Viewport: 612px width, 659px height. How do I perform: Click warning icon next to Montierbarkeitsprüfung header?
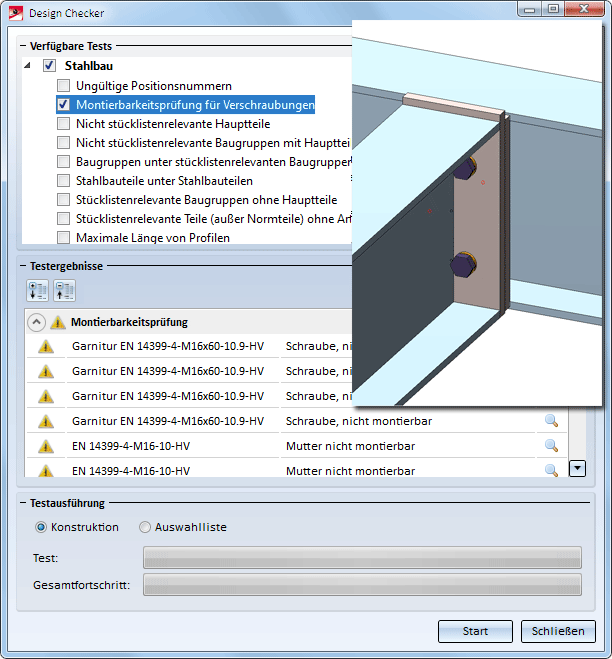tap(58, 322)
